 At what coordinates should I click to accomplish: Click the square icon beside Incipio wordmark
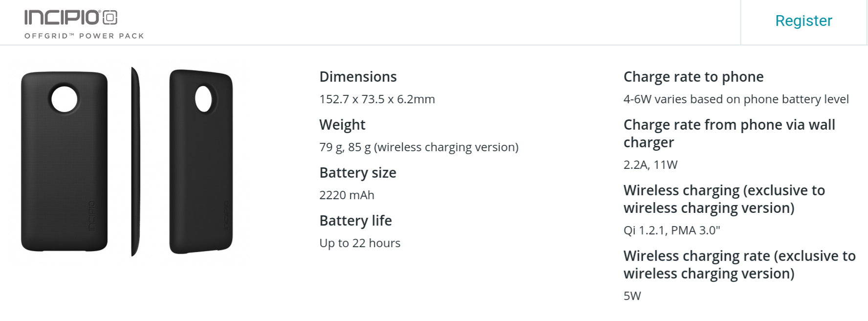click(x=110, y=18)
